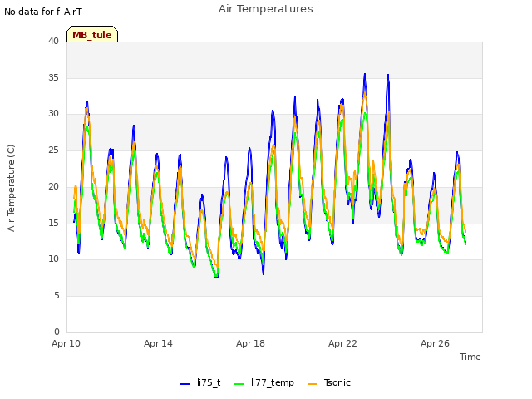Click the '20' y-axis tick label
Viewport: 532px width, 399px height.
click(53, 186)
